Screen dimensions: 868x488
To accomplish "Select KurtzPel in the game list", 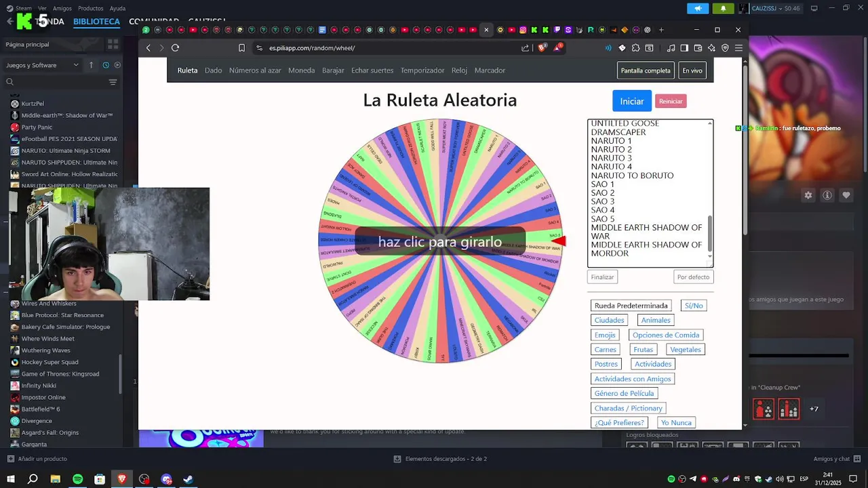I will (33, 104).
